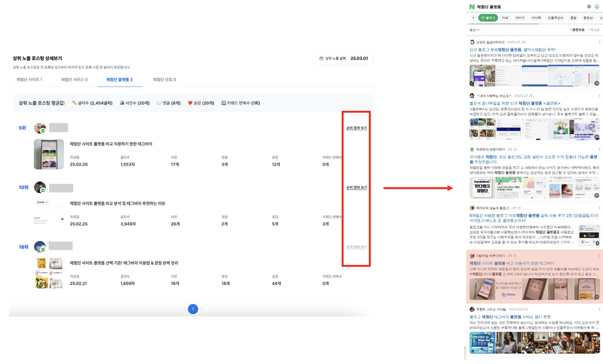
Task: Select the 카페 search category tab
Action: [505, 18]
